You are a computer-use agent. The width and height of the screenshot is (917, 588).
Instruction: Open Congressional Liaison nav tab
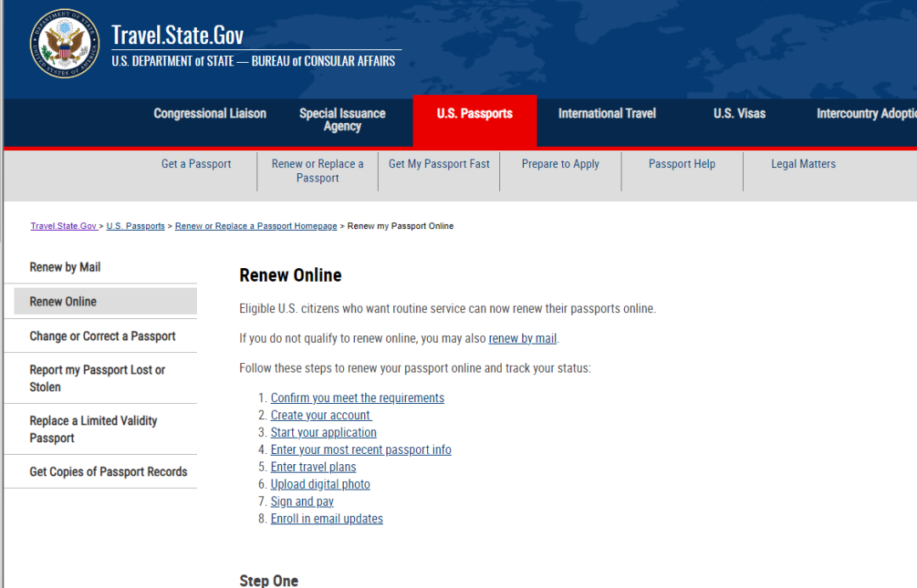[210, 114]
